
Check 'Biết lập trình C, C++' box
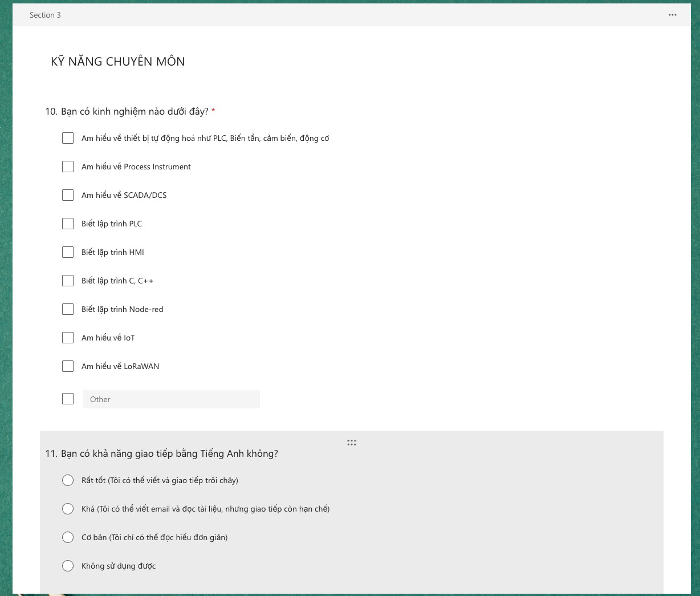(x=68, y=281)
